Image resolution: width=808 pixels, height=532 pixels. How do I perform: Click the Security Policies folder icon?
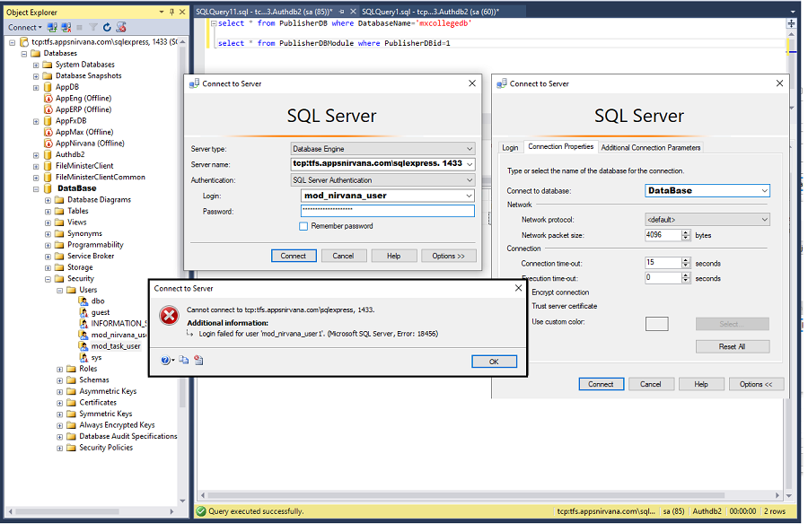[x=72, y=448]
